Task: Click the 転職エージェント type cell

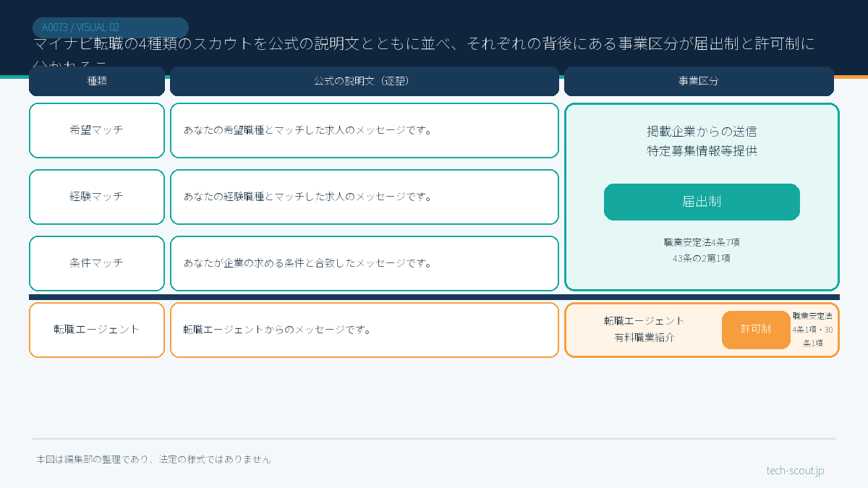Action: [x=97, y=330]
